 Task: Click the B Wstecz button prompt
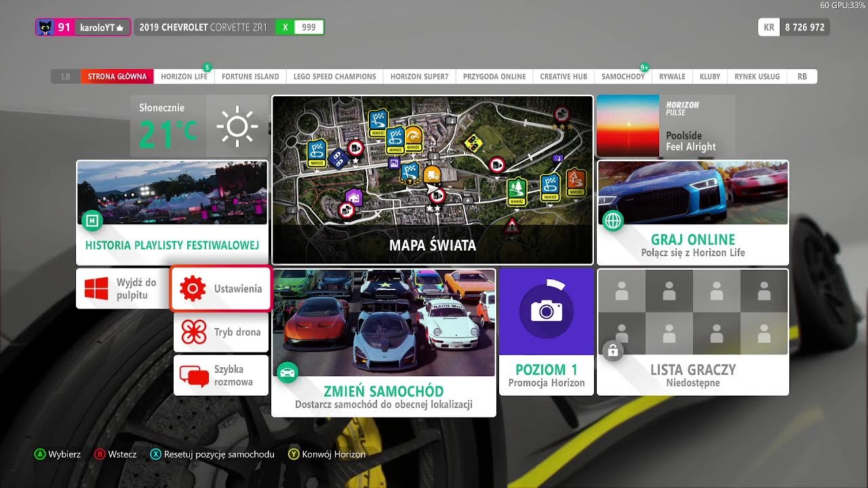coord(116,454)
